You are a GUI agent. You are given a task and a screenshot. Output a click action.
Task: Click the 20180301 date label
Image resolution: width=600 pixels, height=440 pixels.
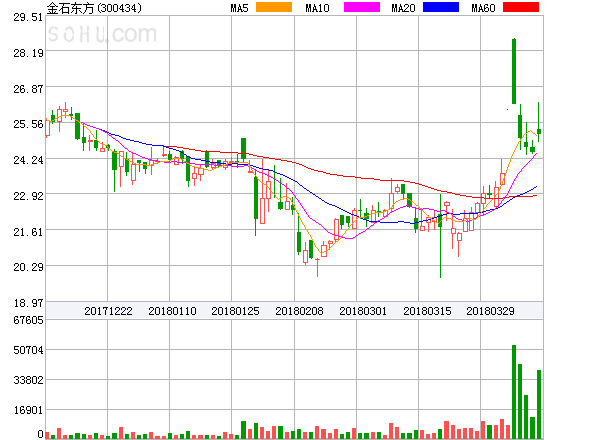pyautogui.click(x=363, y=311)
